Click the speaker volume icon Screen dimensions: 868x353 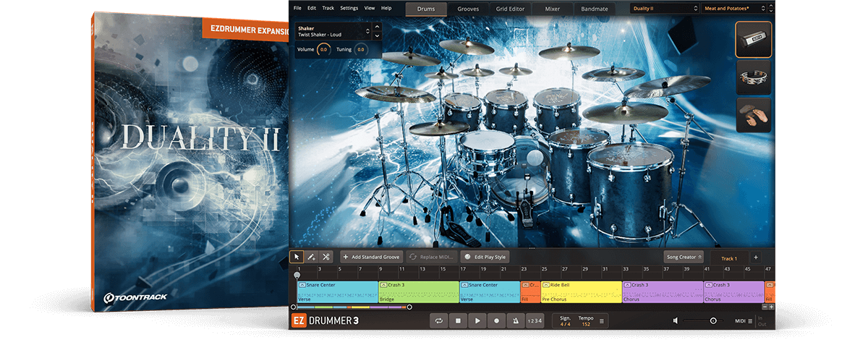[x=675, y=320]
